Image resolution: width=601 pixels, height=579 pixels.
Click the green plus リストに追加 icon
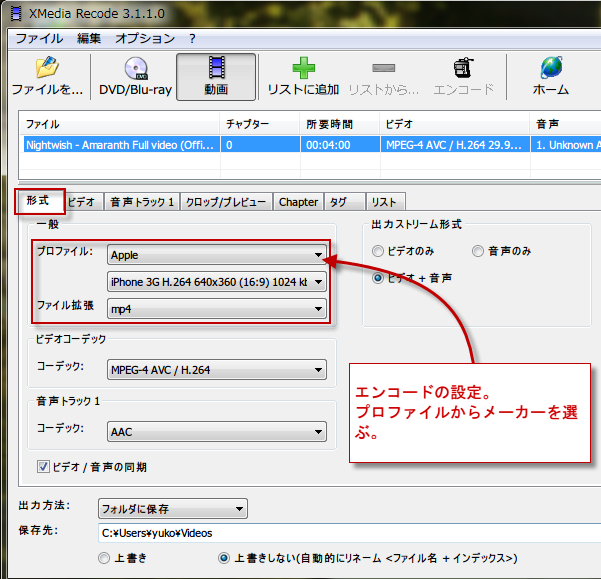click(x=303, y=69)
